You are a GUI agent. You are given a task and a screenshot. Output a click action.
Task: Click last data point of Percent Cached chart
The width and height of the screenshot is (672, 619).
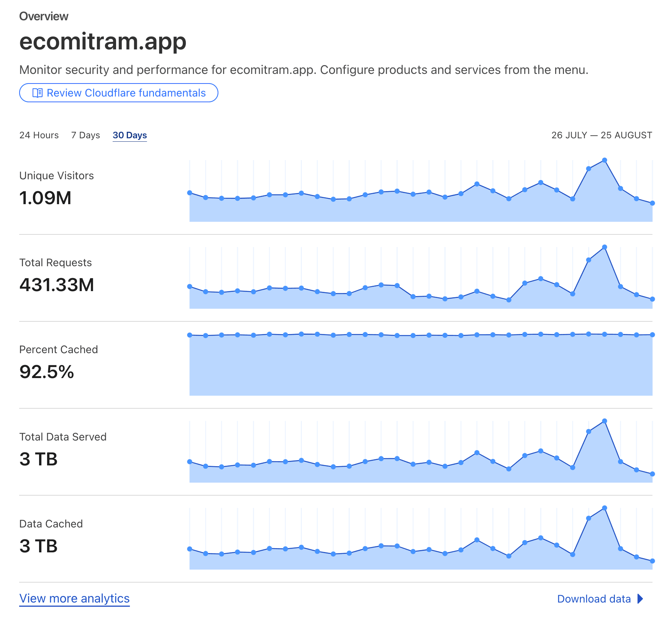pos(652,335)
